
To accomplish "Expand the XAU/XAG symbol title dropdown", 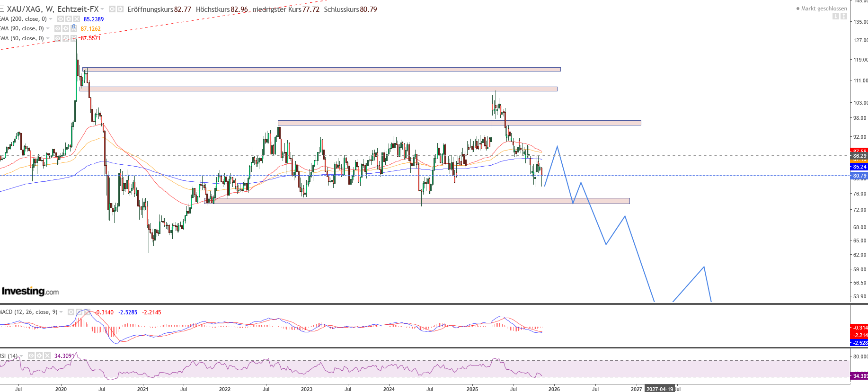I will (102, 9).
